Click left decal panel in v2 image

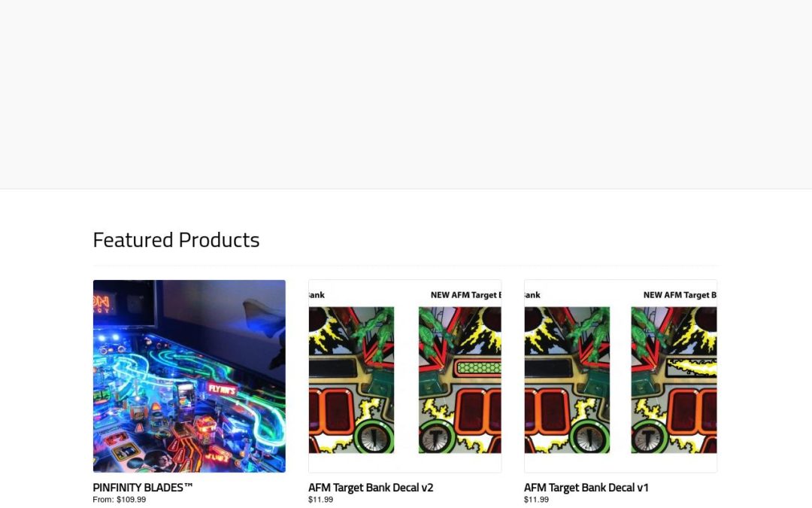click(351, 380)
